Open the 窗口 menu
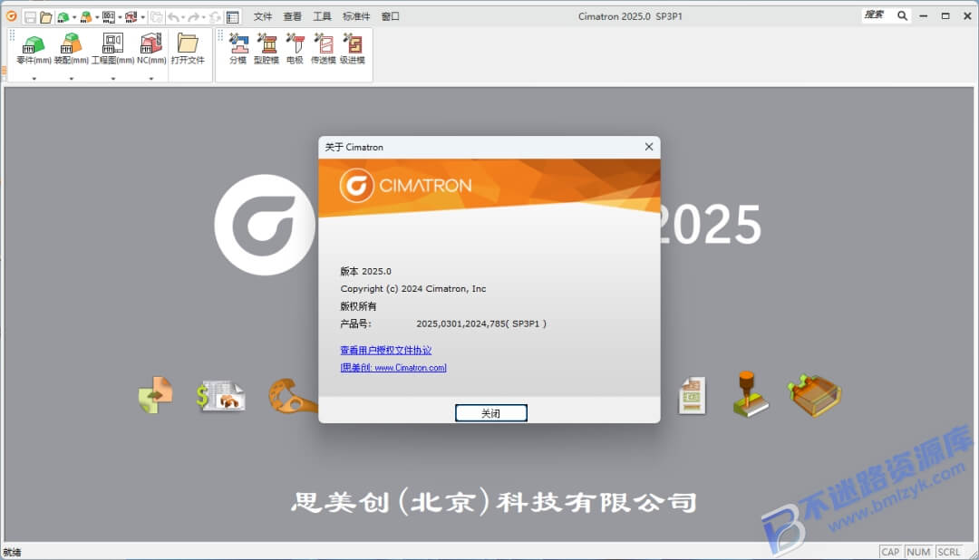979x560 pixels. click(390, 17)
